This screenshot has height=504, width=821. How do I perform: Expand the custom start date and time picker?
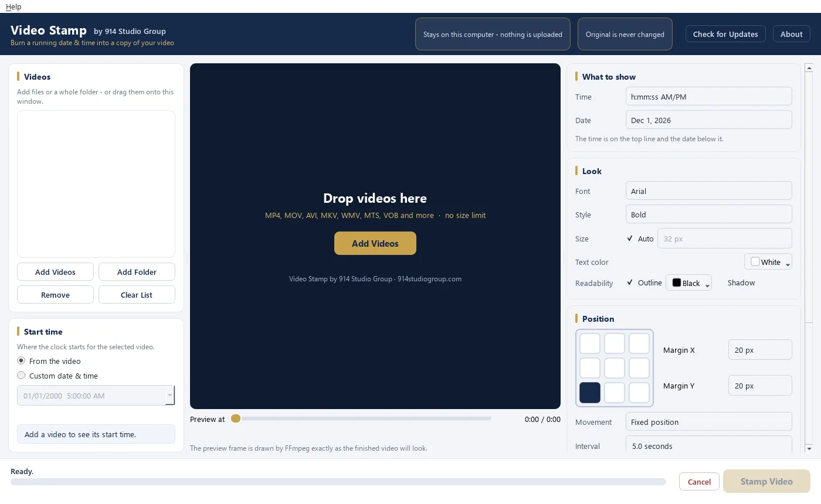(x=170, y=396)
